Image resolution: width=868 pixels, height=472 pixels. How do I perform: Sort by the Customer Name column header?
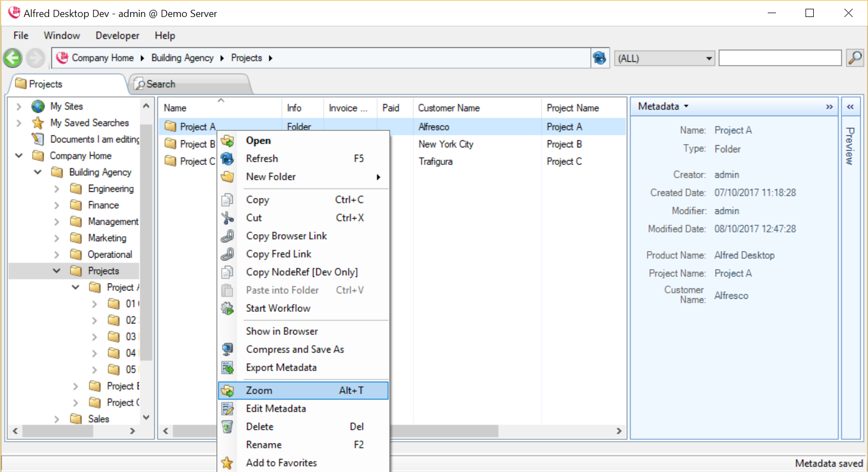(x=449, y=108)
